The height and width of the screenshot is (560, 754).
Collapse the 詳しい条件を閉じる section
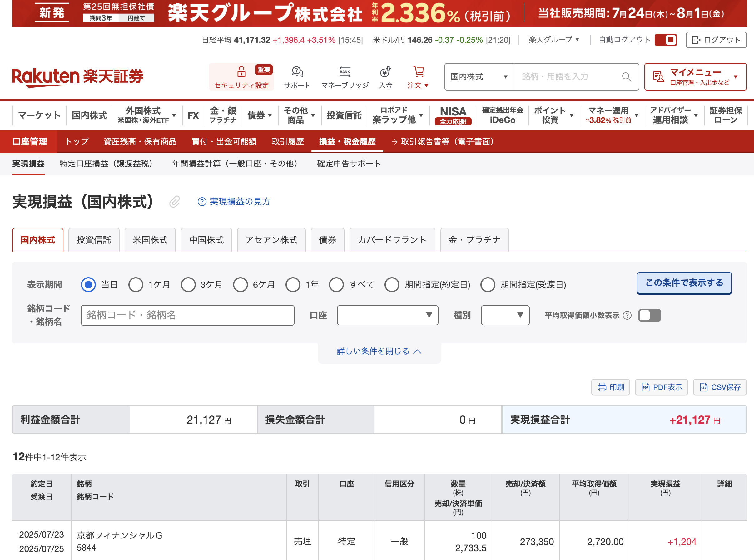[x=379, y=351]
